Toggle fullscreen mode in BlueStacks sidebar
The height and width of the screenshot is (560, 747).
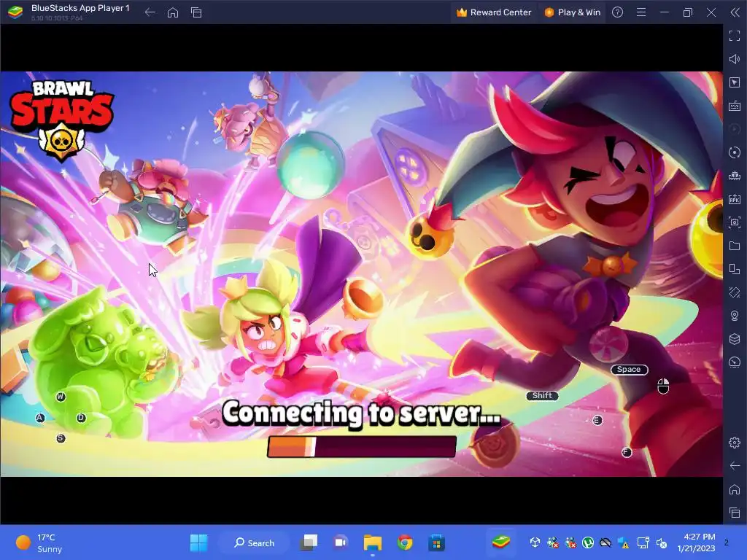click(x=734, y=36)
